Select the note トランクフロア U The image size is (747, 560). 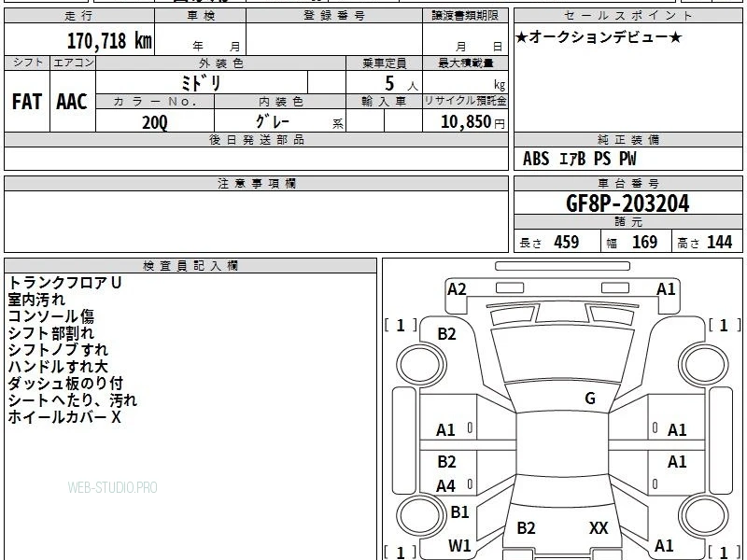click(x=64, y=283)
